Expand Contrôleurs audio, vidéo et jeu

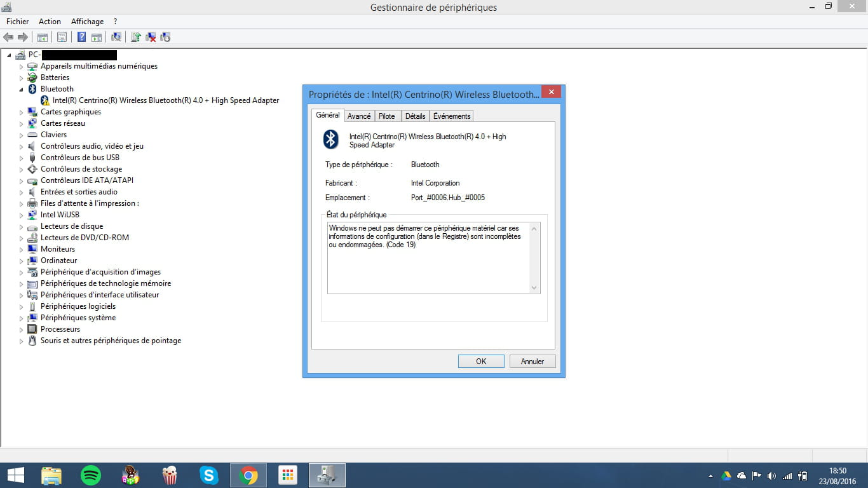click(21, 147)
